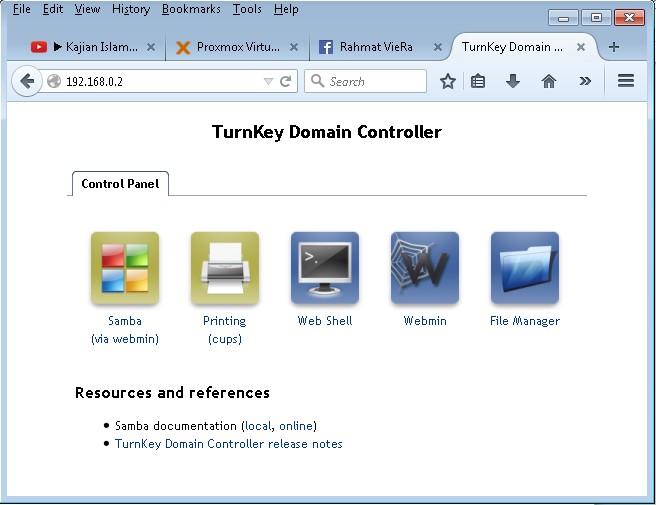This screenshot has width=656, height=505.
Task: Open the Samba (via webmin) icon
Action: pos(125,268)
